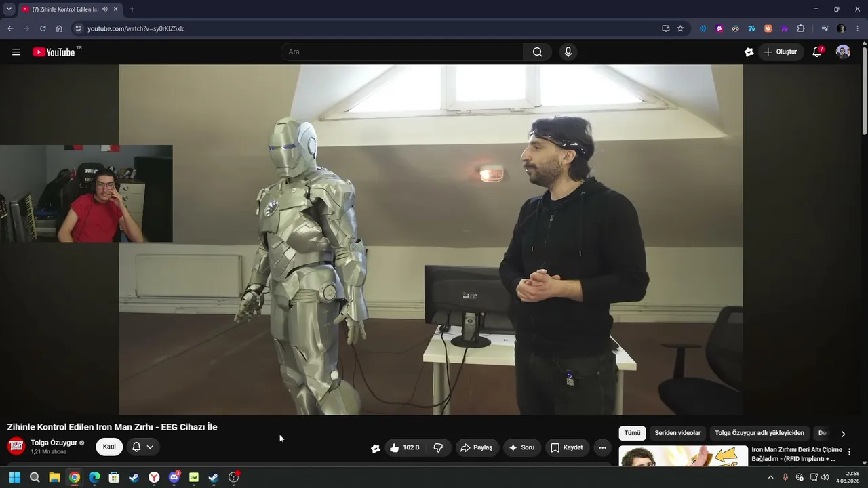The height and width of the screenshot is (488, 868).
Task: Click the YouTube search magnifier button
Action: click(x=537, y=52)
